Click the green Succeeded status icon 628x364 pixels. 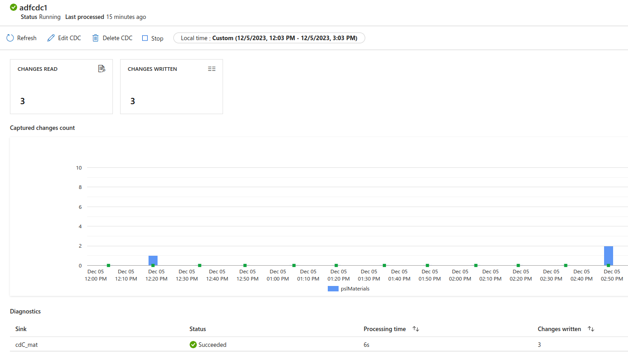(x=193, y=345)
